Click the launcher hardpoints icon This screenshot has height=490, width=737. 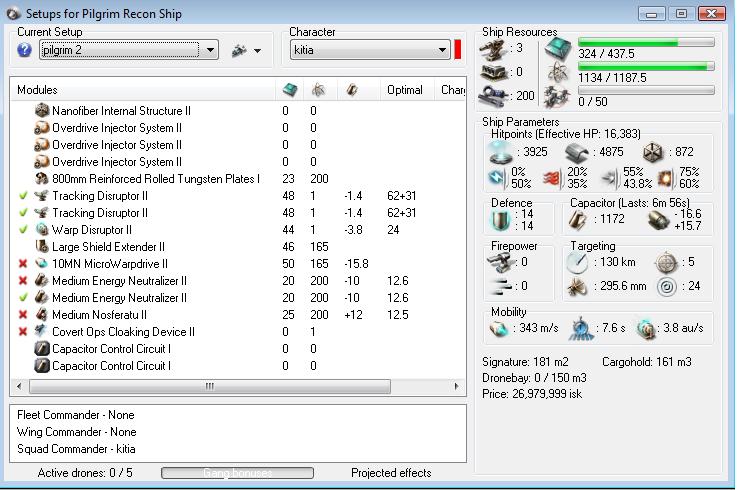click(x=493, y=72)
